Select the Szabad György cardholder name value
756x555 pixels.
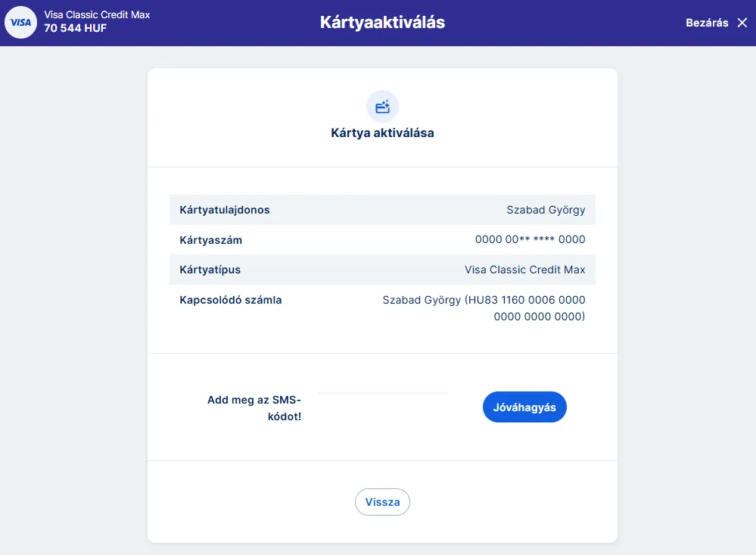546,210
